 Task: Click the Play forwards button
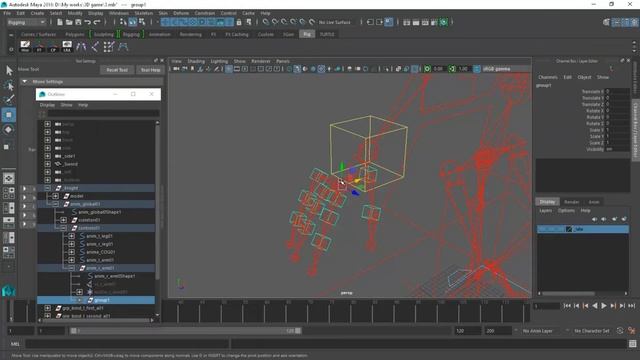click(604, 305)
